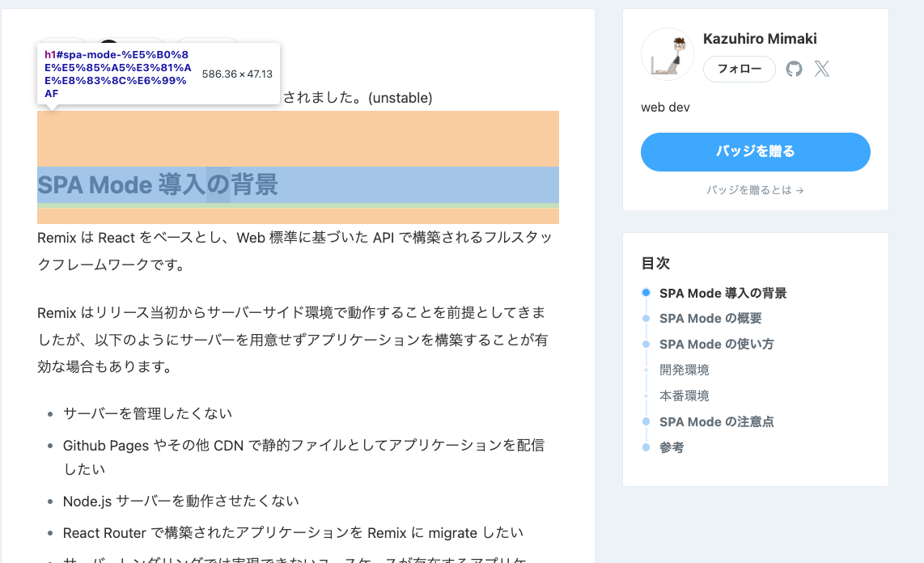
Task: Go to 開発環境 in the table of contents
Action: tap(685, 370)
